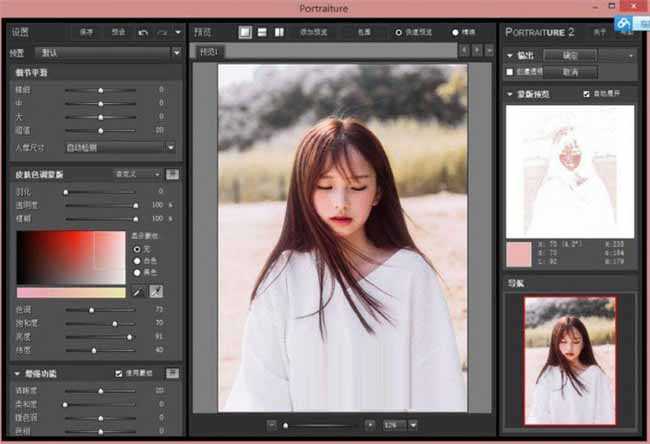Click the redo arrow icon
650x444 pixels.
point(162,32)
